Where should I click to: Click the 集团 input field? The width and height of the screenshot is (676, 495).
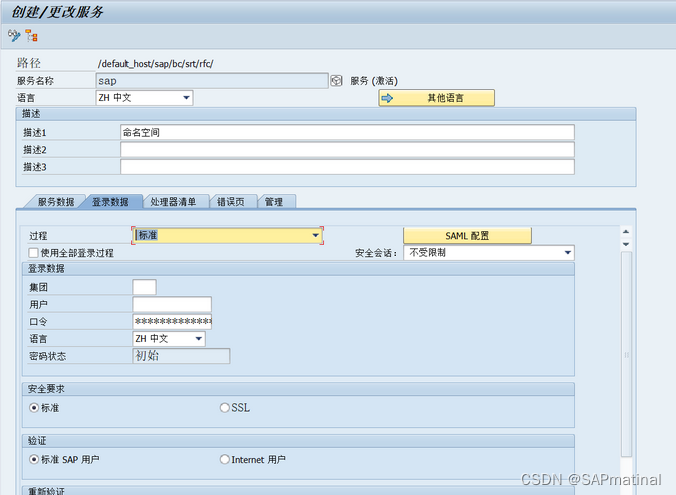[144, 287]
